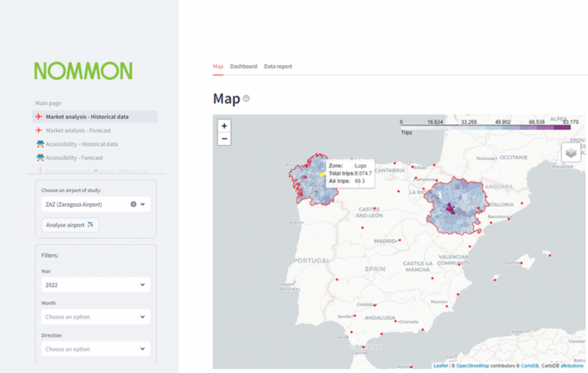The width and height of the screenshot is (588, 373).
Task: Click the map zoom in plus button
Action: point(224,126)
